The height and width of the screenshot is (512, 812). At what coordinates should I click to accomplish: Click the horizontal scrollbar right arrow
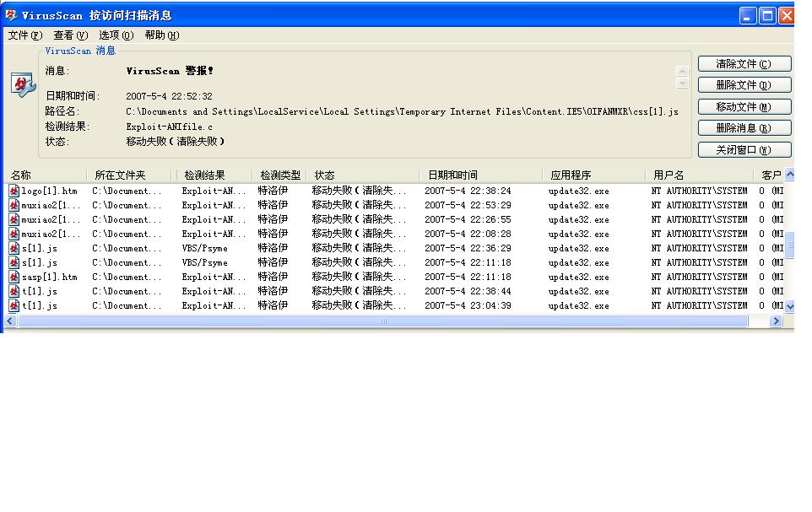[776, 321]
